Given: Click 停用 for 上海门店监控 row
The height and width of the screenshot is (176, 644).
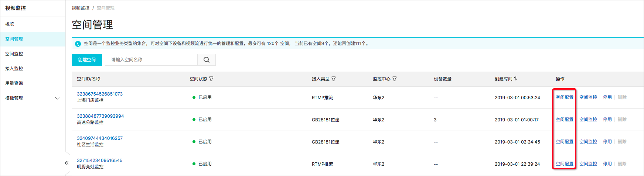Looking at the screenshot, I should pyautogui.click(x=607, y=97).
